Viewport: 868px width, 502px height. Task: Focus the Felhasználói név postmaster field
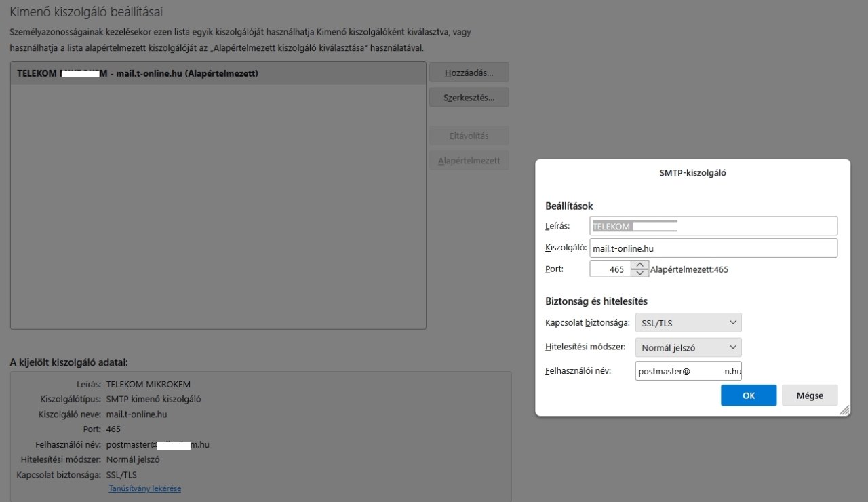coord(688,371)
